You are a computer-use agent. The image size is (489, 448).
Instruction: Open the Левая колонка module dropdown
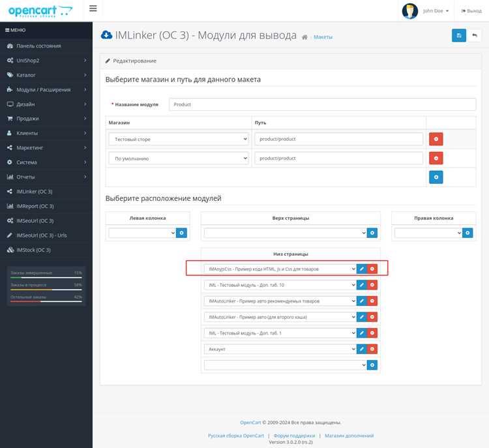(x=142, y=233)
